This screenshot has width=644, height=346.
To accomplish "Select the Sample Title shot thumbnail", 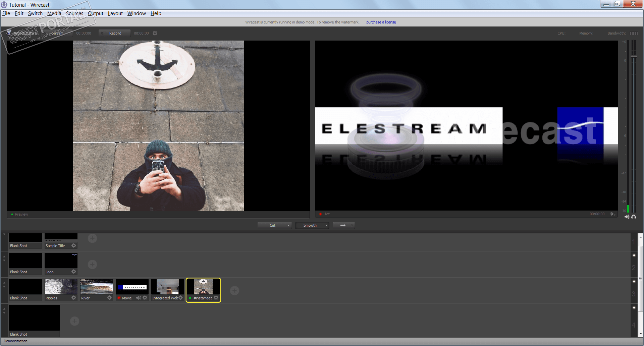I will pos(61,238).
